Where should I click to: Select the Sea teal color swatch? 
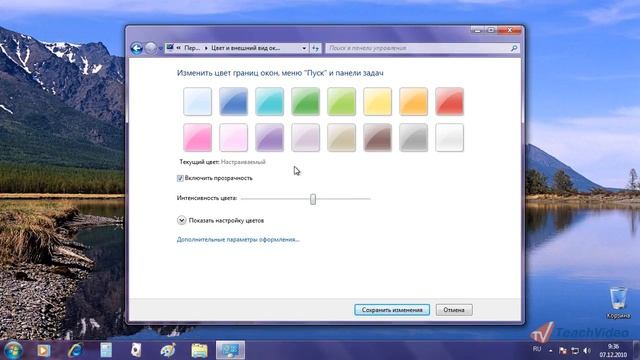[x=269, y=101]
